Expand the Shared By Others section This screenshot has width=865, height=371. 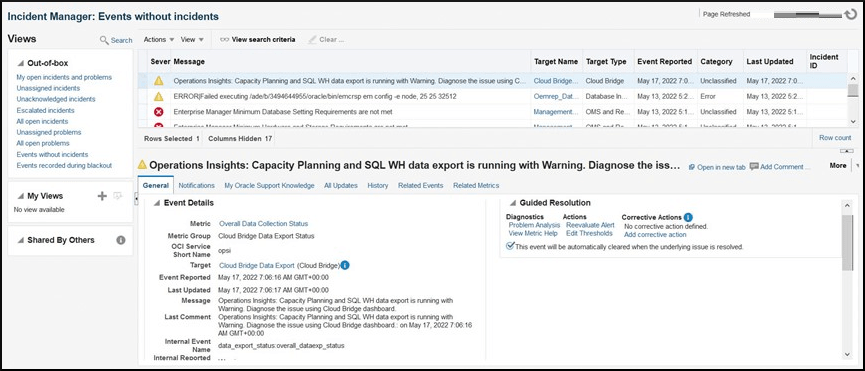[21, 240]
